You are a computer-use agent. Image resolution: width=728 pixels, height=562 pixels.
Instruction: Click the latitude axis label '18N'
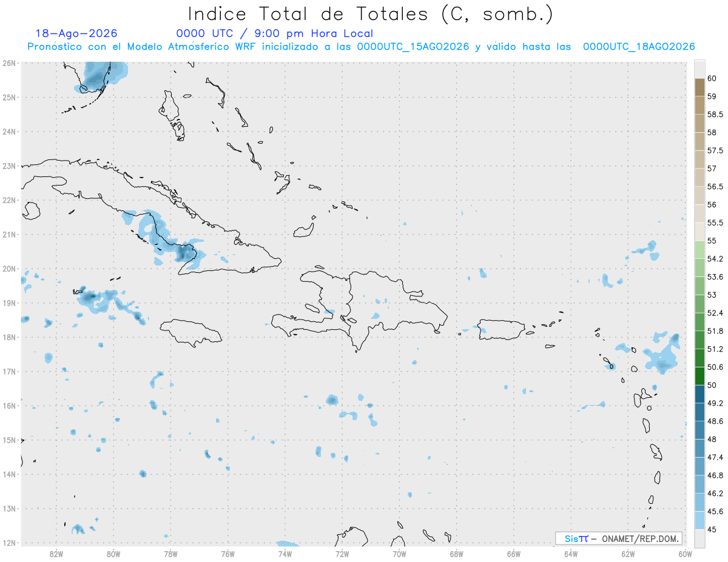click(8, 337)
